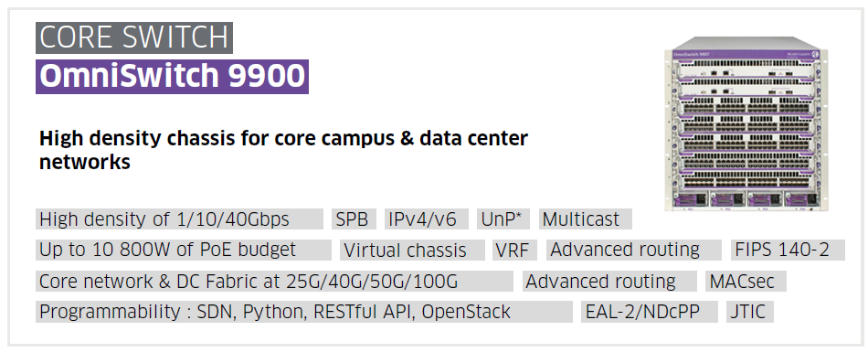This screenshot has height=352, width=868.
Task: Select the SPB feature tag
Action: click(x=354, y=219)
